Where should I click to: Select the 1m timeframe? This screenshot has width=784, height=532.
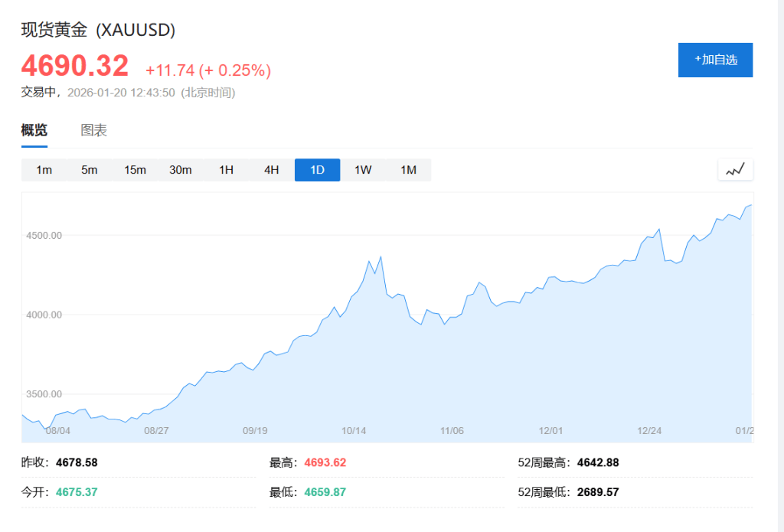pyautogui.click(x=44, y=170)
